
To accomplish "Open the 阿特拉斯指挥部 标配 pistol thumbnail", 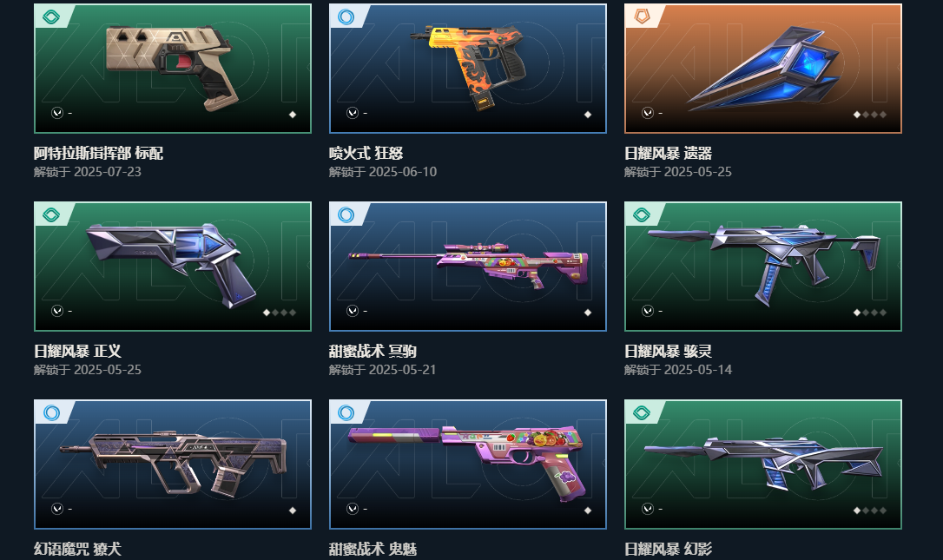I will tap(173, 69).
